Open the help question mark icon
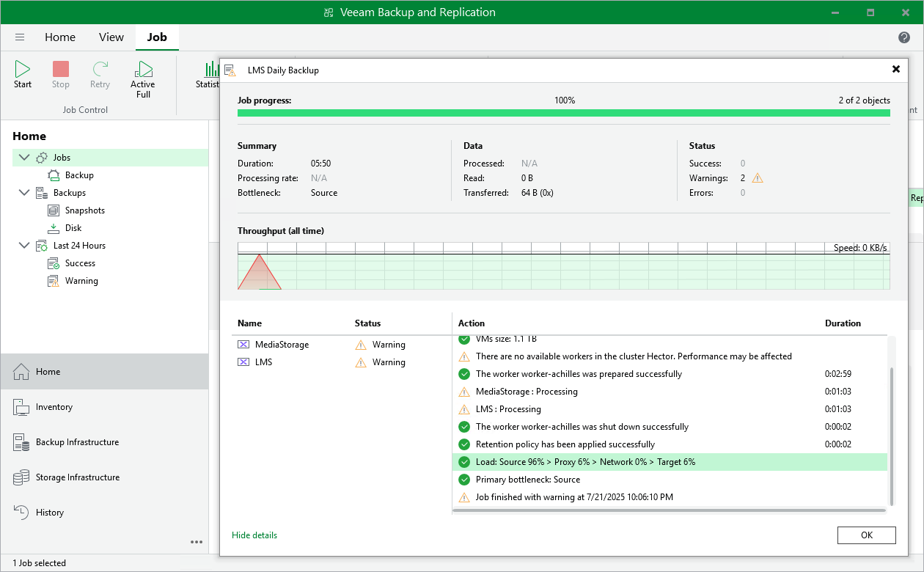 (x=904, y=37)
